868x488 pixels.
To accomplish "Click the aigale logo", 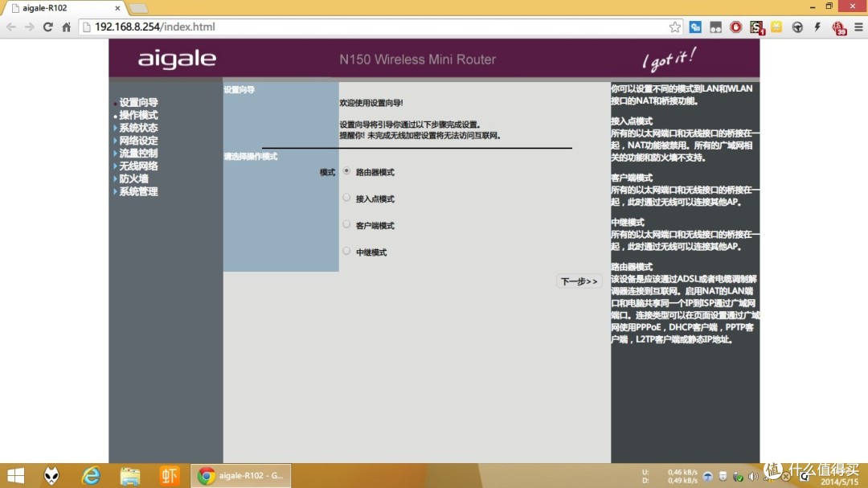I will [177, 59].
